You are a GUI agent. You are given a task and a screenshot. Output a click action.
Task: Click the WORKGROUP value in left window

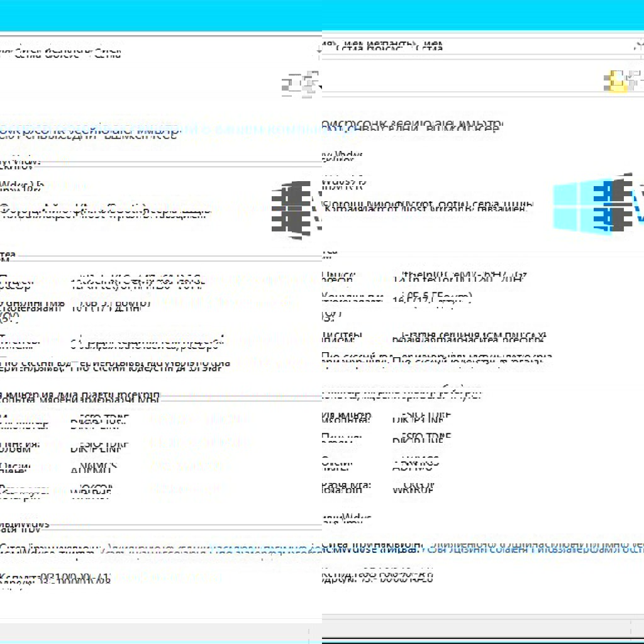click(92, 492)
